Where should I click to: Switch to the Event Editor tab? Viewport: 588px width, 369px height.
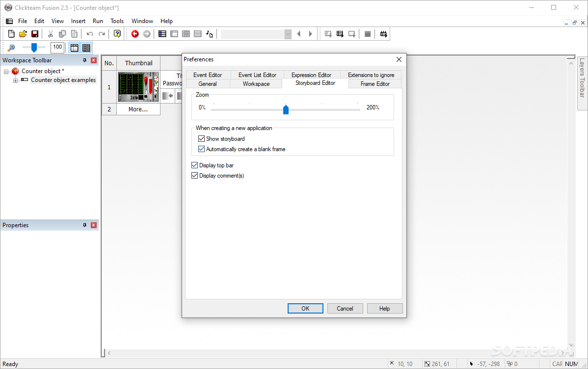208,75
